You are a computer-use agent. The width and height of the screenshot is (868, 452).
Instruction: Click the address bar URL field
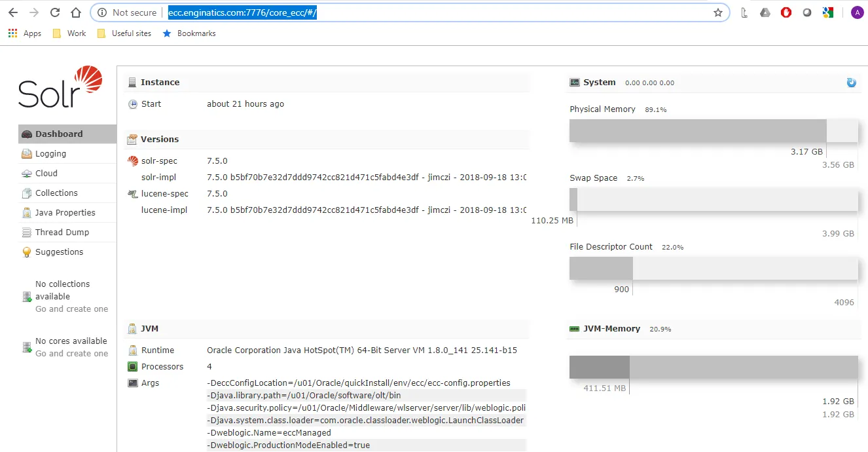pos(410,12)
